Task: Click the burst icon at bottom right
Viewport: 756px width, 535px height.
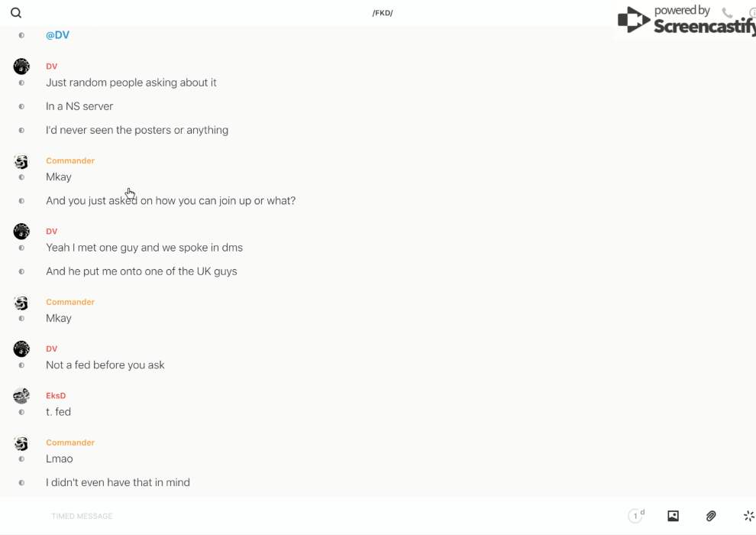Action: point(749,516)
